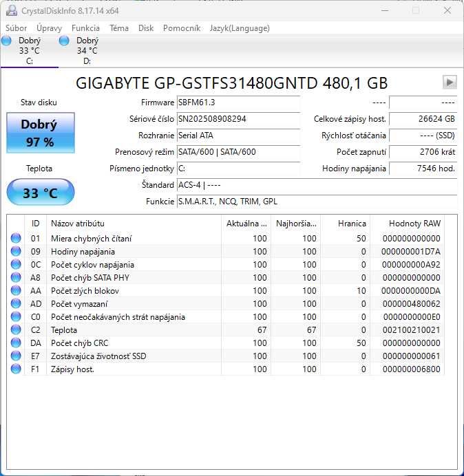Click the disk model title GIGABYTE GP-GSTFS31480GNTD
The image size is (464, 476).
[x=231, y=83]
